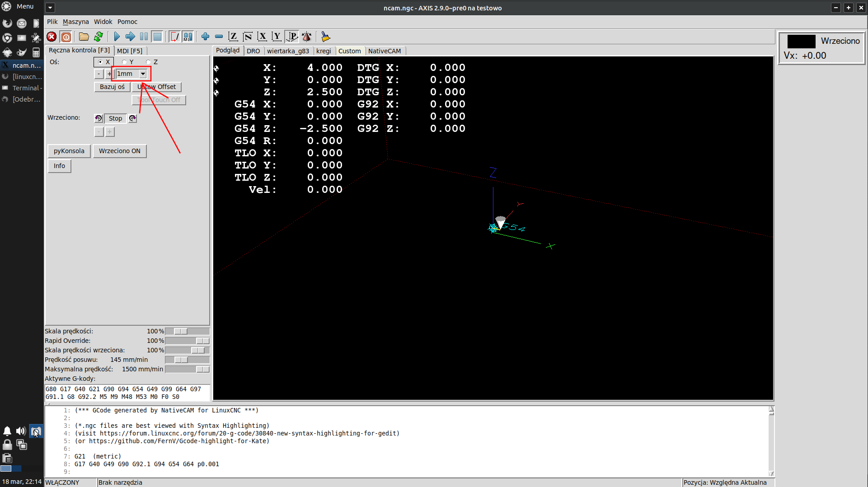
Task: Jog axis negative with minus button
Action: 99,74
